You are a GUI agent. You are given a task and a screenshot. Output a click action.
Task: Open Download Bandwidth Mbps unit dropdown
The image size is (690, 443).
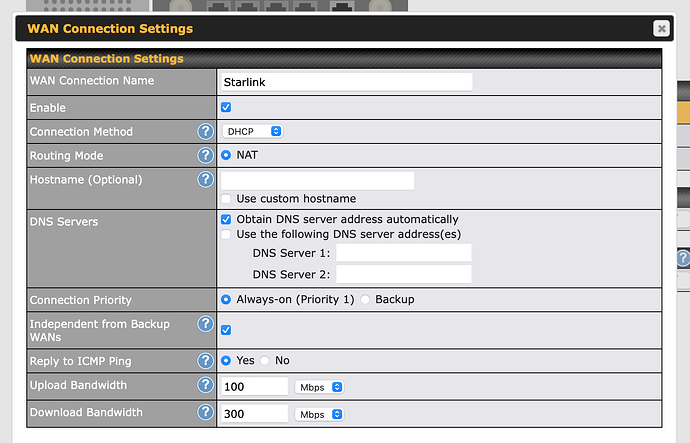coord(320,413)
